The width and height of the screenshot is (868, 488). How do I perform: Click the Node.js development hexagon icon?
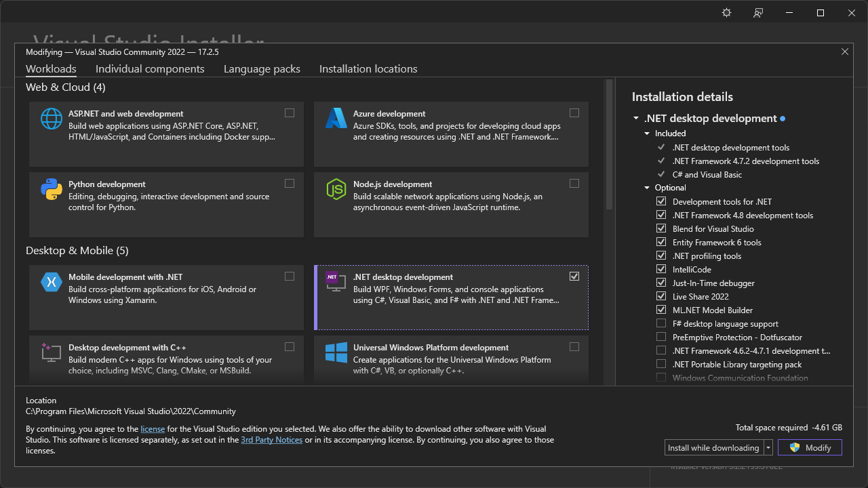pyautogui.click(x=336, y=189)
